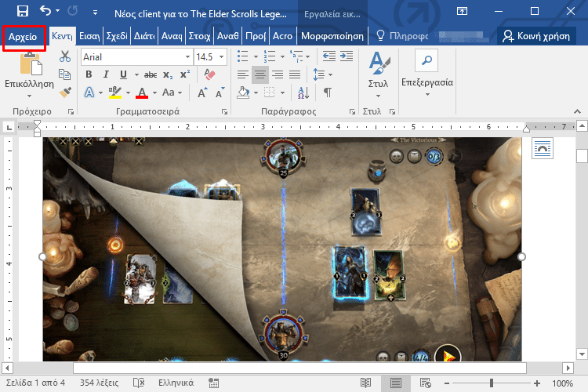This screenshot has height=392, width=588.
Task: Open the Arial font name dropdown
Action: pyautogui.click(x=187, y=57)
